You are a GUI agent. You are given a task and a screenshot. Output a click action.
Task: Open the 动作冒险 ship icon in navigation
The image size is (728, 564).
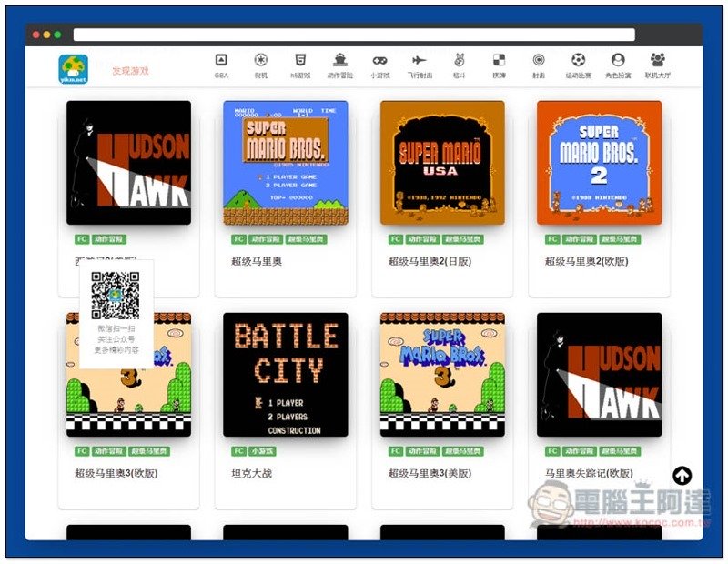coord(340,60)
